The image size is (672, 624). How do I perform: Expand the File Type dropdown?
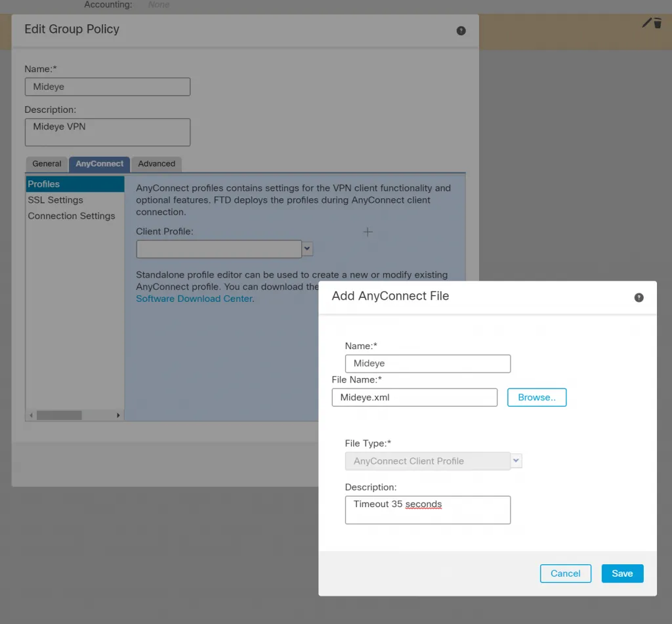coord(516,461)
